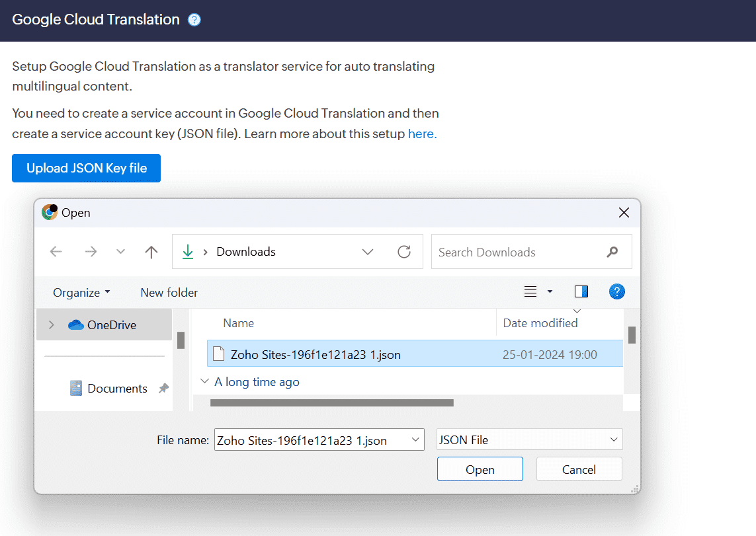Click the 'A long time ago' group label
Image resolution: width=756 pixels, height=536 pixels.
point(257,382)
